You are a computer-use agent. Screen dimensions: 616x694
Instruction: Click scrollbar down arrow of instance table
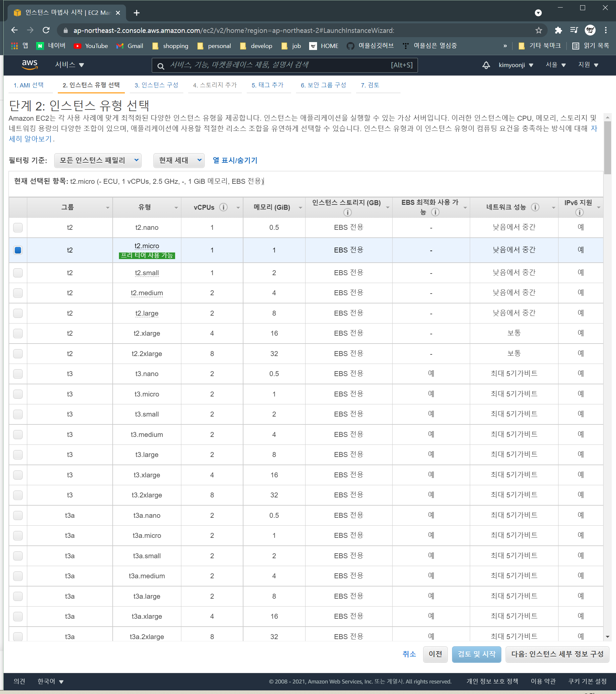[x=607, y=636]
